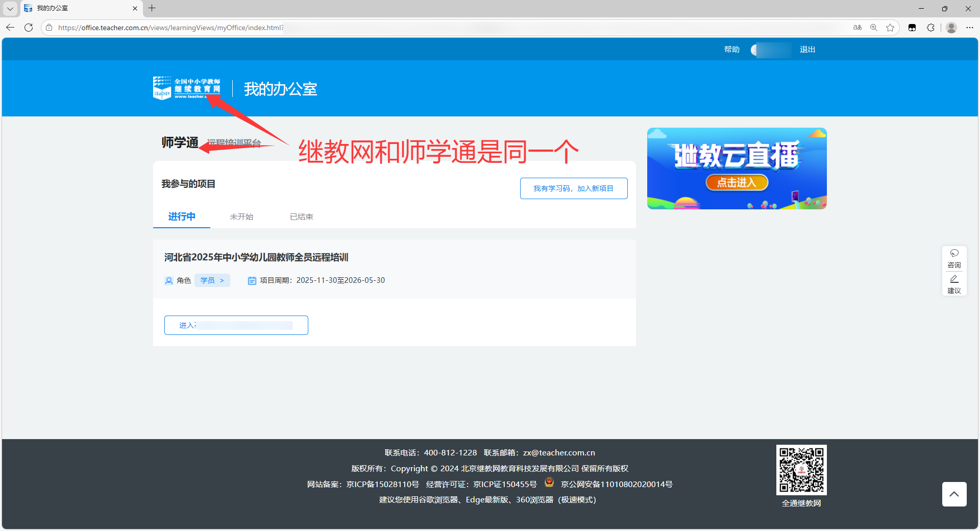
Task: Click the browser back arrow icon
Action: (x=10, y=28)
